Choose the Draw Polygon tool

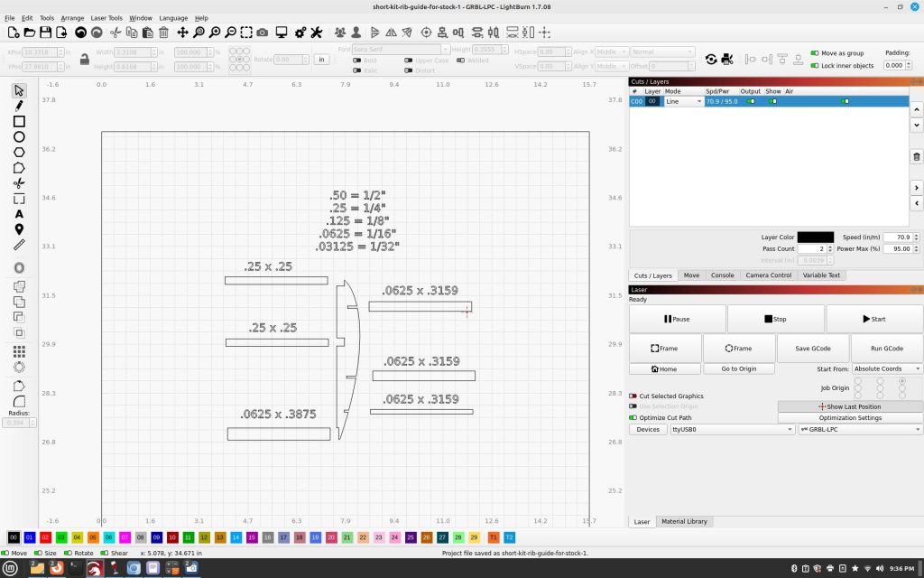[19, 152]
